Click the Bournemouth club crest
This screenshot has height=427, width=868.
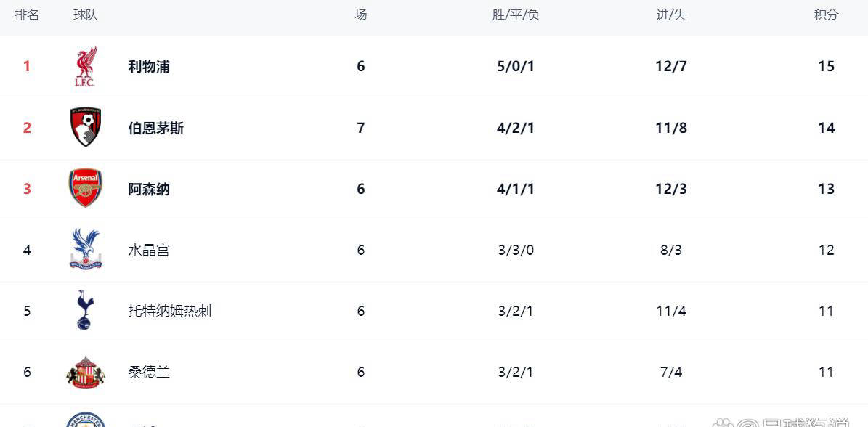(85, 128)
